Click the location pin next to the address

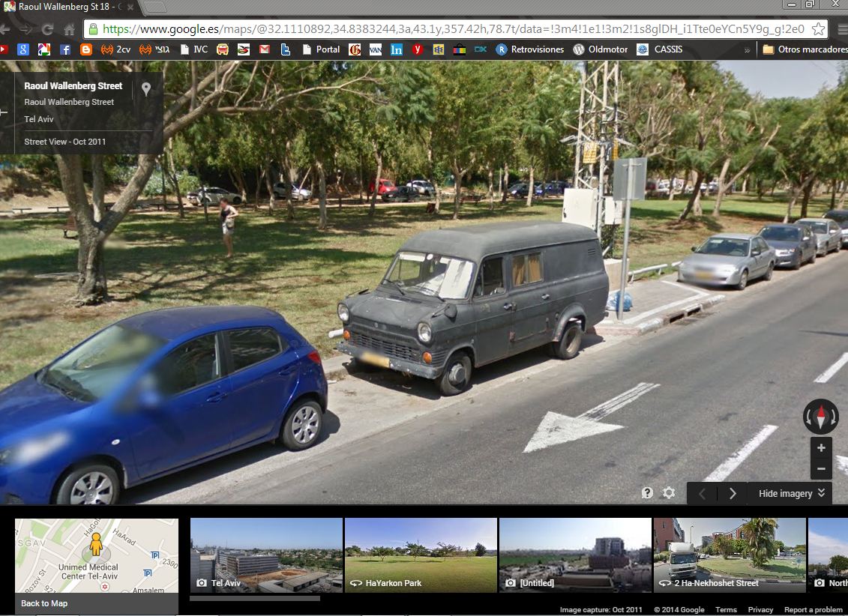pyautogui.click(x=146, y=89)
